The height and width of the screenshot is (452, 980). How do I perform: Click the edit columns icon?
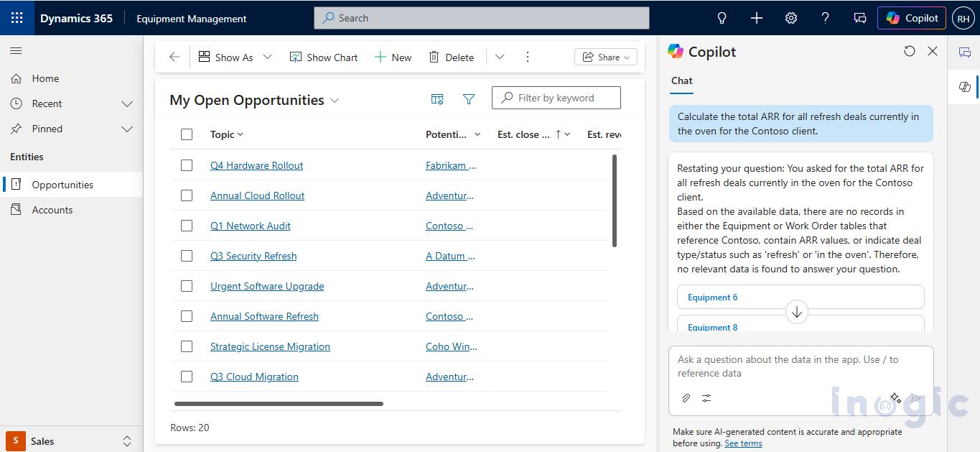[437, 99]
